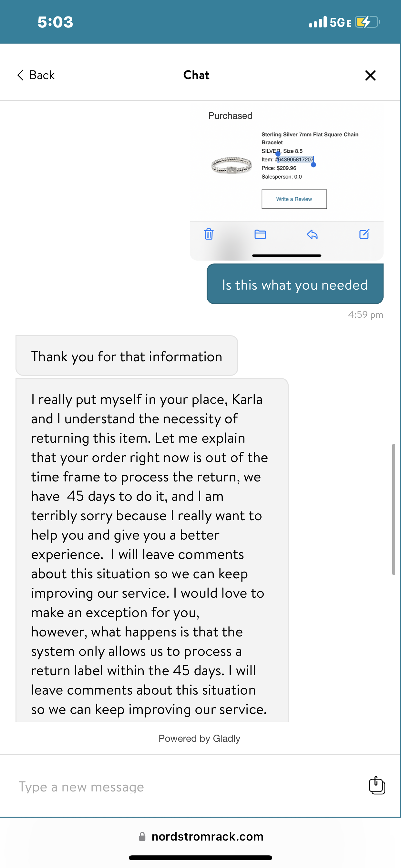Tap the secure lock icon beside nordstromrack.com
Viewport: 401px width, 868px height.
pos(142,837)
